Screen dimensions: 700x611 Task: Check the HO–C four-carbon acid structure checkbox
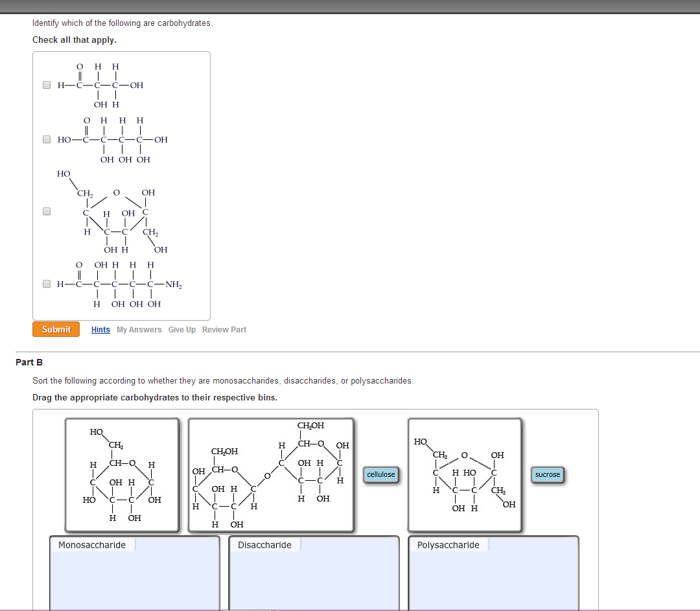coord(47,139)
